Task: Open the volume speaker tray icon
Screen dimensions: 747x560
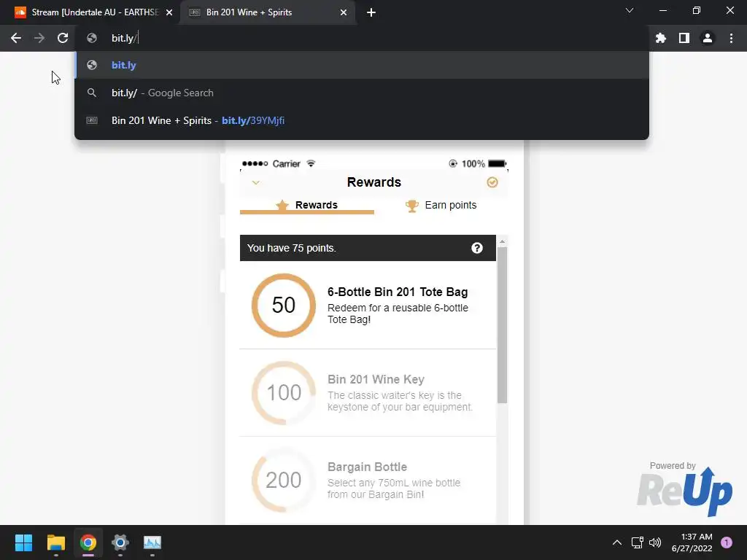Action: 655,542
